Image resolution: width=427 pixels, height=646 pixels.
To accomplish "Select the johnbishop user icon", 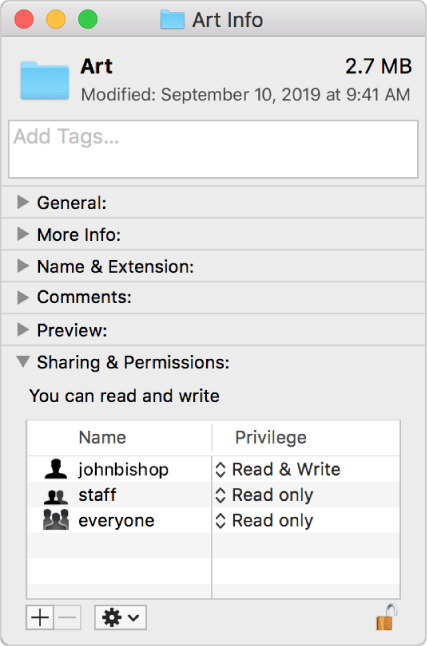I will click(56, 469).
